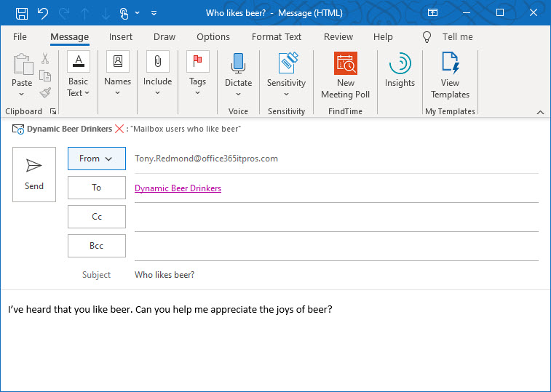551x392 pixels.
Task: Open the Sensitivity dropdown
Action: click(x=286, y=93)
